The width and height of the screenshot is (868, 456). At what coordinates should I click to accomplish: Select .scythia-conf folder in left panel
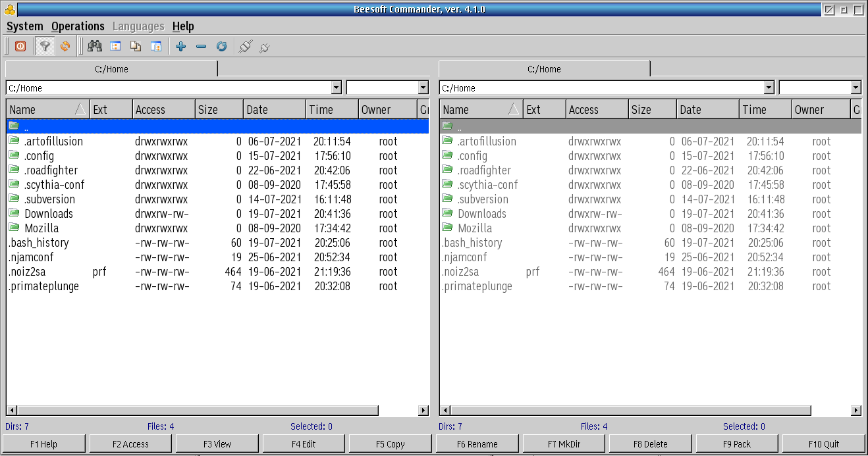(x=217, y=184)
